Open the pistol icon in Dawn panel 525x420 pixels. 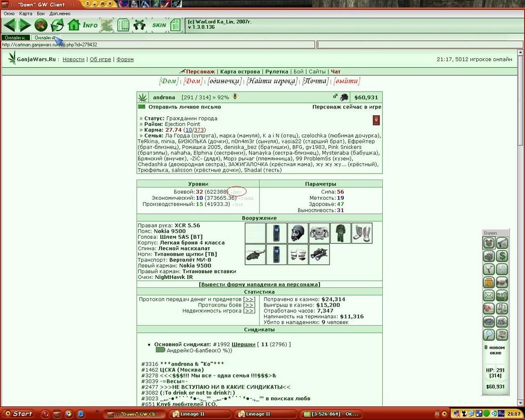[502, 243]
